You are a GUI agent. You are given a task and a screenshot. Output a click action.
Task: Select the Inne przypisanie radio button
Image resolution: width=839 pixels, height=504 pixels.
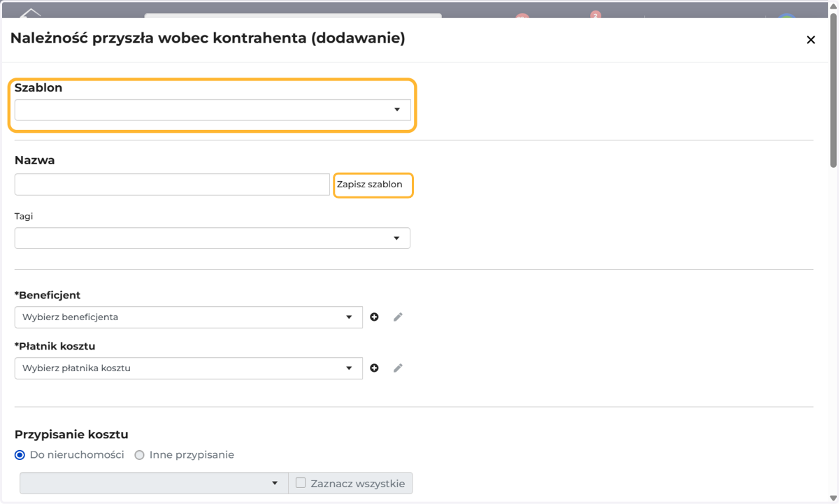click(x=139, y=455)
